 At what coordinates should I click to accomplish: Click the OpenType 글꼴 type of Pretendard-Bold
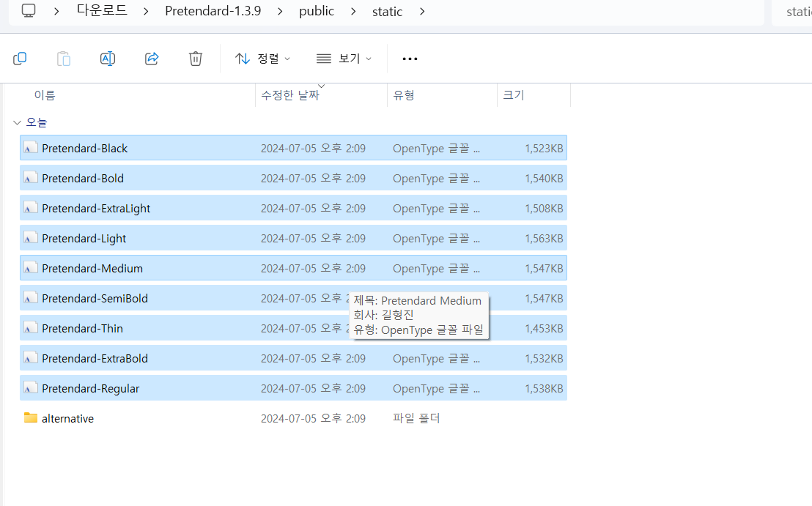pyautogui.click(x=436, y=179)
